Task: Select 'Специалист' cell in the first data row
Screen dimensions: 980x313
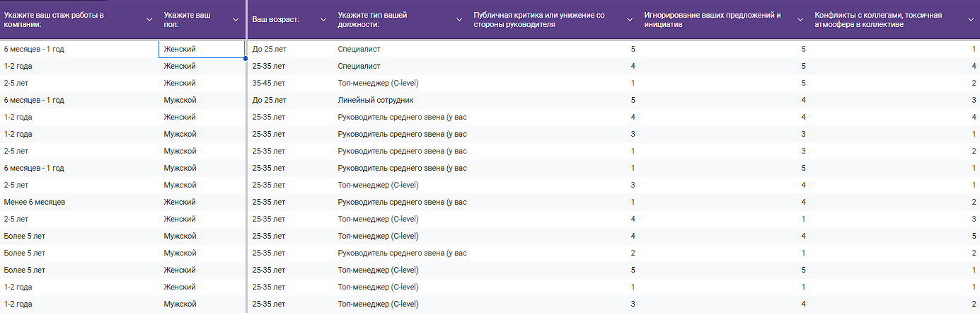Action: point(359,49)
